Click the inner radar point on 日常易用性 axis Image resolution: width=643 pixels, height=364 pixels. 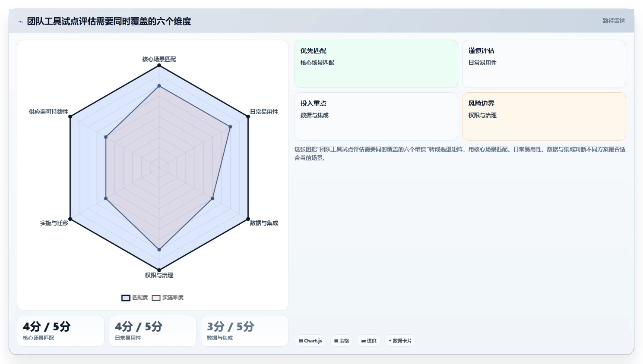tap(230, 127)
